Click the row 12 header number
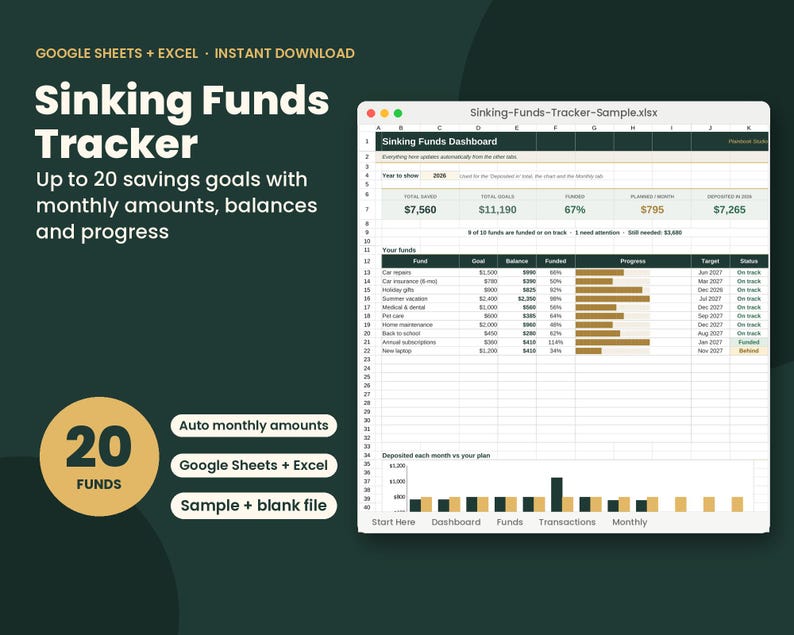This screenshot has height=635, width=794. (367, 261)
